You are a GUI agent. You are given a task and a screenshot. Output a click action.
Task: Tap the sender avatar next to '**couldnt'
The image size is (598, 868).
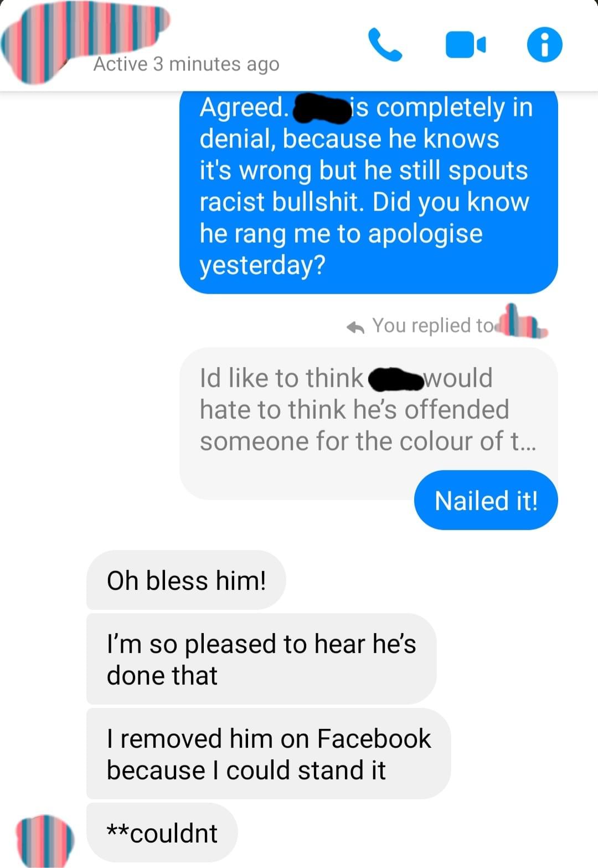click(x=44, y=839)
